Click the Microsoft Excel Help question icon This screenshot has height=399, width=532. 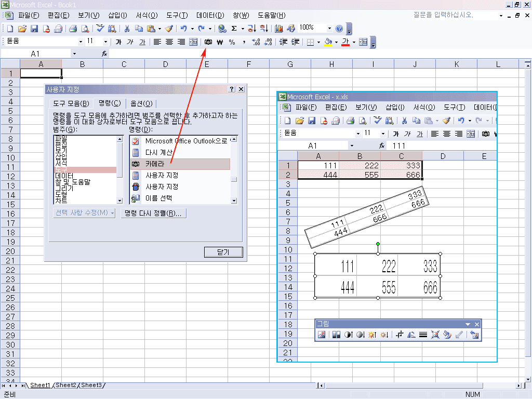pos(339,29)
